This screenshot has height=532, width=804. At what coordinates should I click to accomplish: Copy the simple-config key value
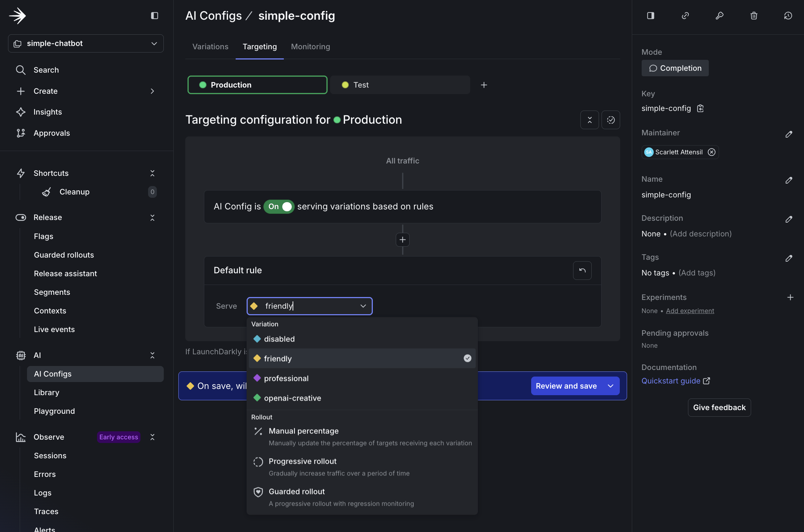coord(700,108)
